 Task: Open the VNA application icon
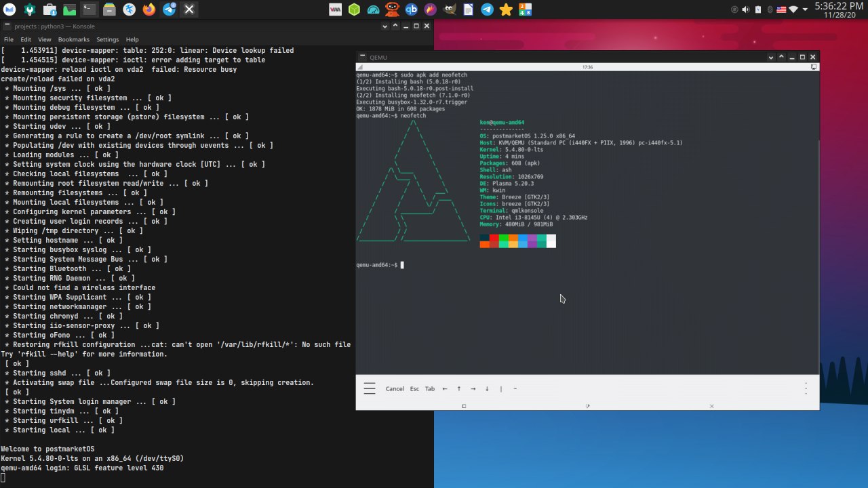335,9
